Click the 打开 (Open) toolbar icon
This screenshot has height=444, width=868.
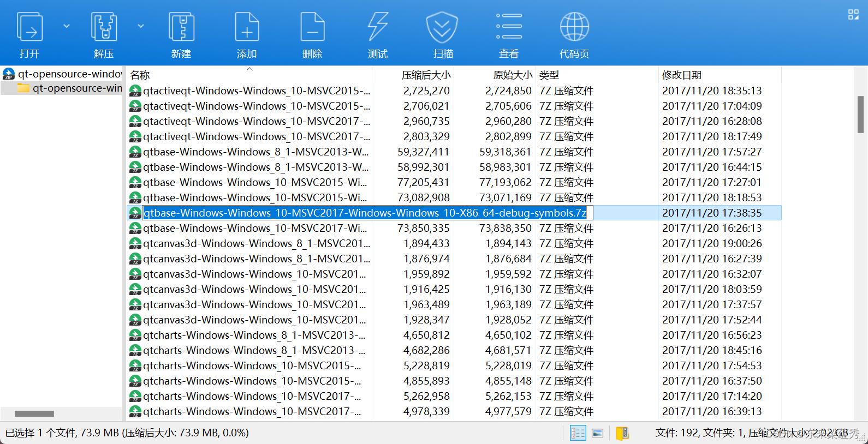pyautogui.click(x=29, y=27)
